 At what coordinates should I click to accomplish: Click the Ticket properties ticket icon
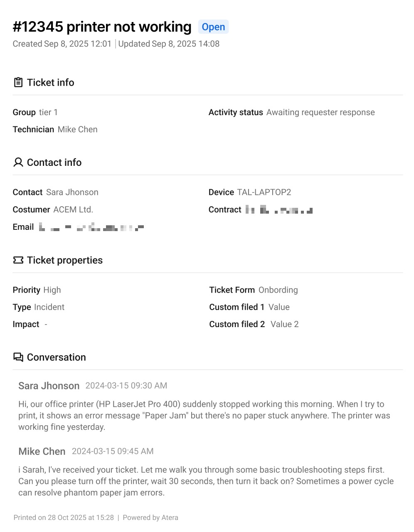click(x=18, y=260)
